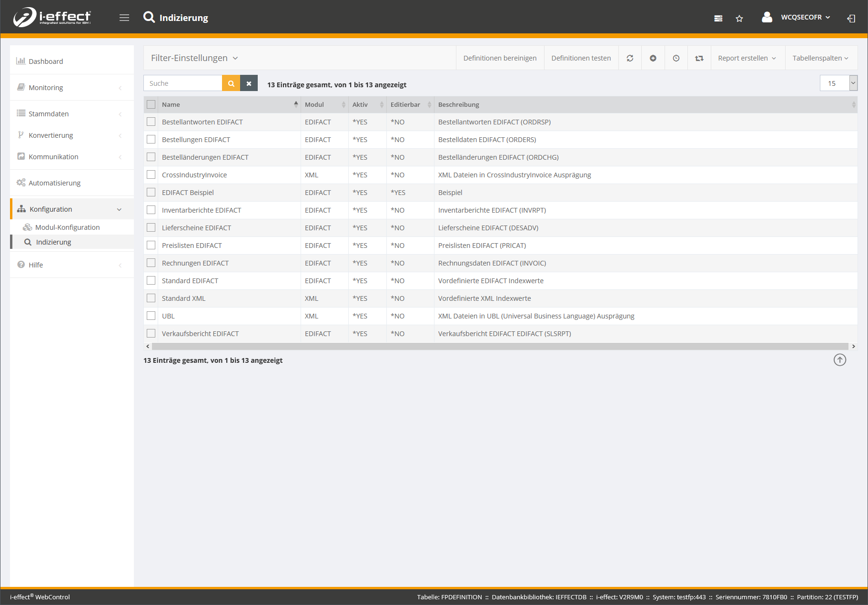
Task: Click the add new definition plus icon
Action: pos(653,58)
